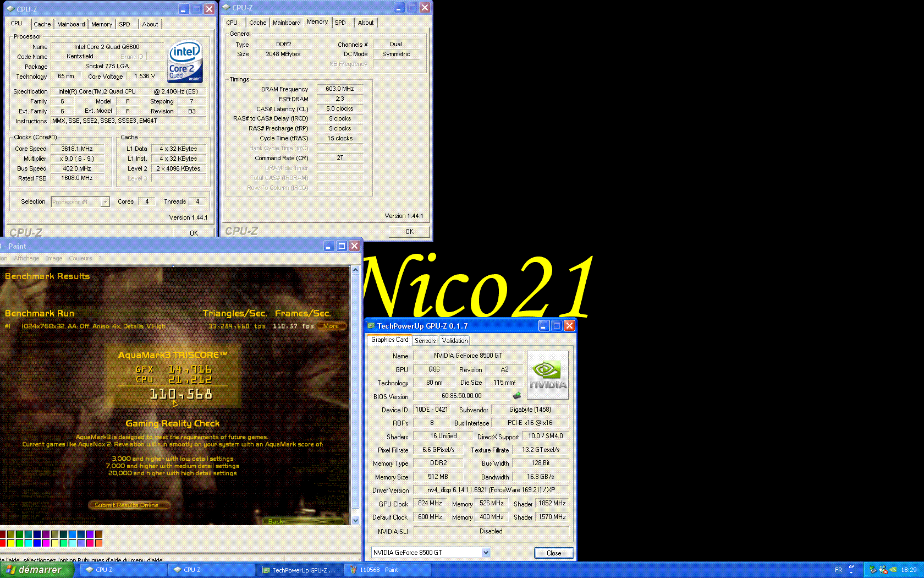The width and height of the screenshot is (924, 578).
Task: Pick the bright green color in Paint palette
Action: [20, 543]
